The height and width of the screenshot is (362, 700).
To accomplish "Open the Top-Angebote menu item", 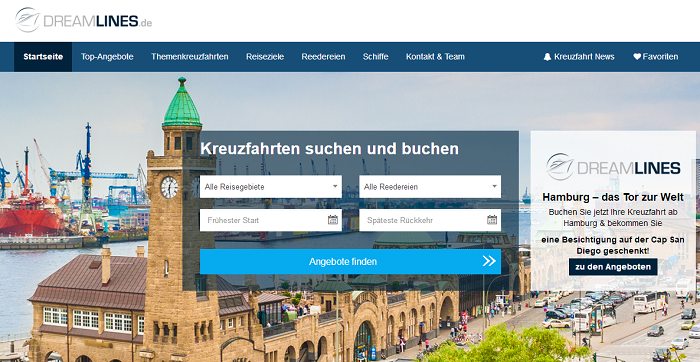I will (107, 57).
